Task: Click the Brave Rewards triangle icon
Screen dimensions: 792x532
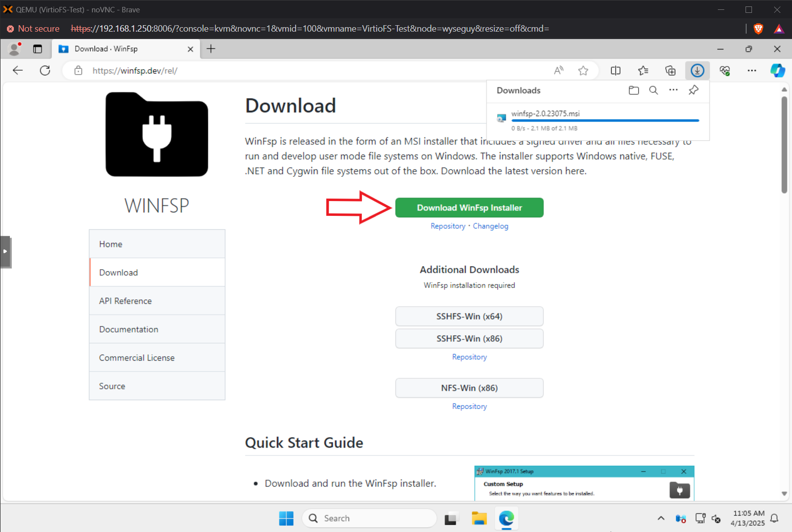Action: 779,29
